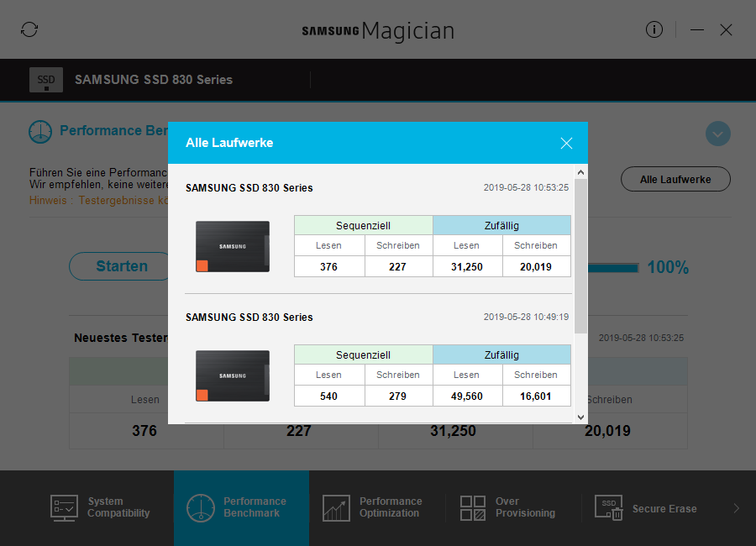Click random write value 16,601

click(x=536, y=396)
